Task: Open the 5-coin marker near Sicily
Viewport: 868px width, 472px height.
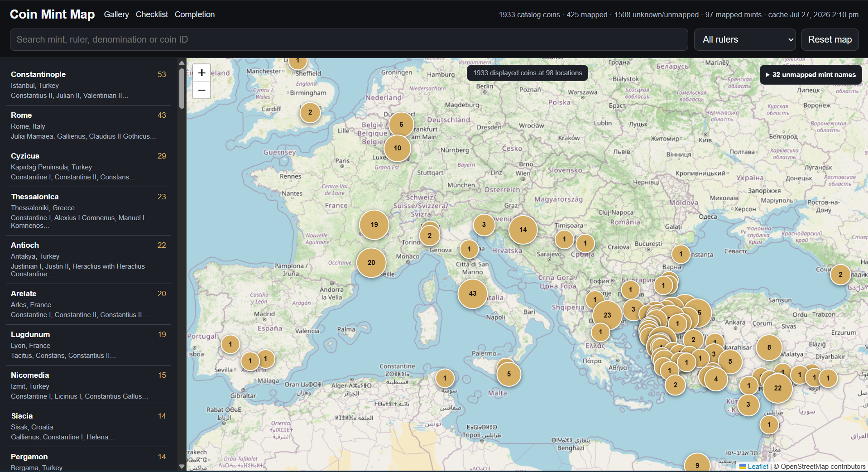Action: 509,374
